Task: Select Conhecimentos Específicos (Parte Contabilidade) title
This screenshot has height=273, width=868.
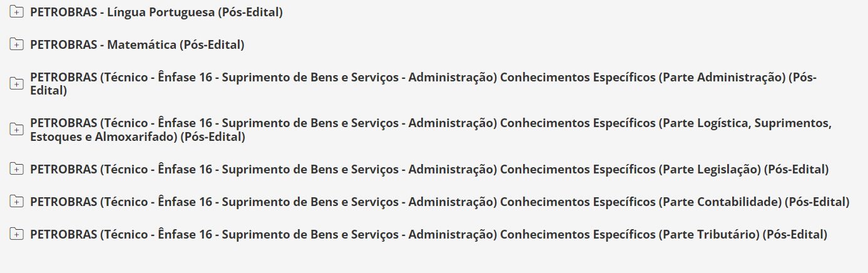Action: [439, 202]
